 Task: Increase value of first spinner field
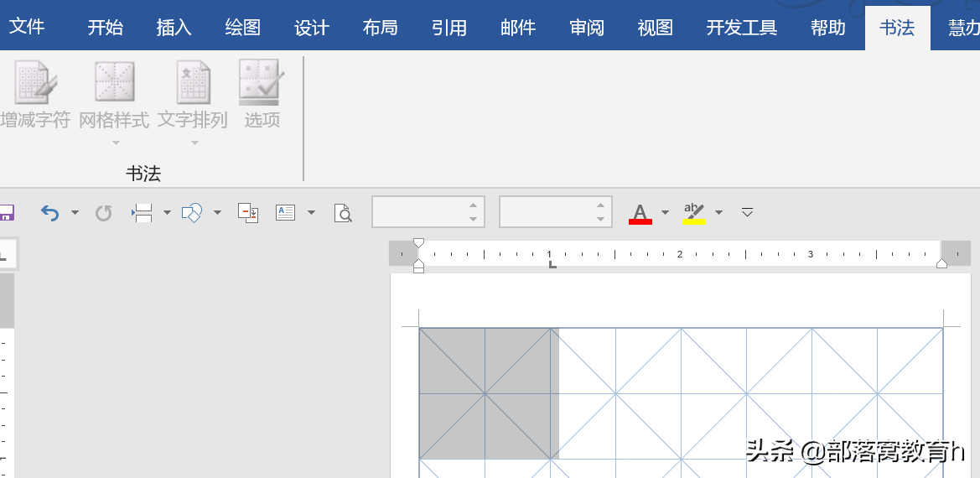473,205
